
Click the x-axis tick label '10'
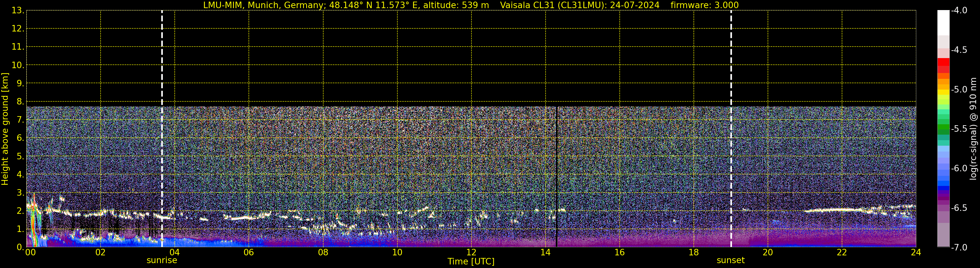pos(397,252)
